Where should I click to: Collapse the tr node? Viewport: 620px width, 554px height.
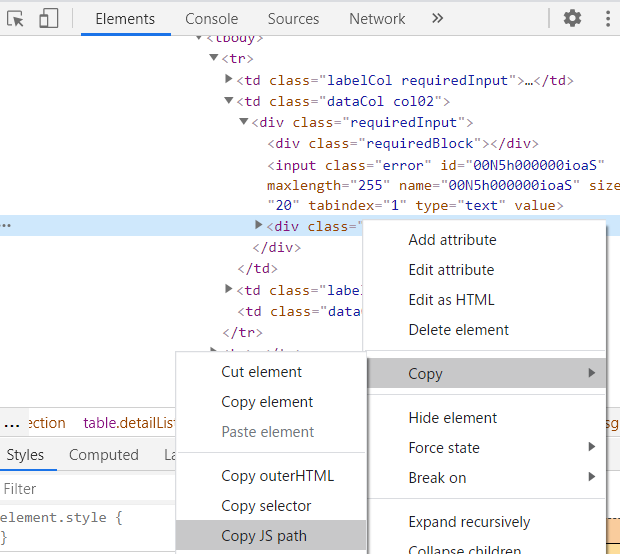[x=214, y=58]
